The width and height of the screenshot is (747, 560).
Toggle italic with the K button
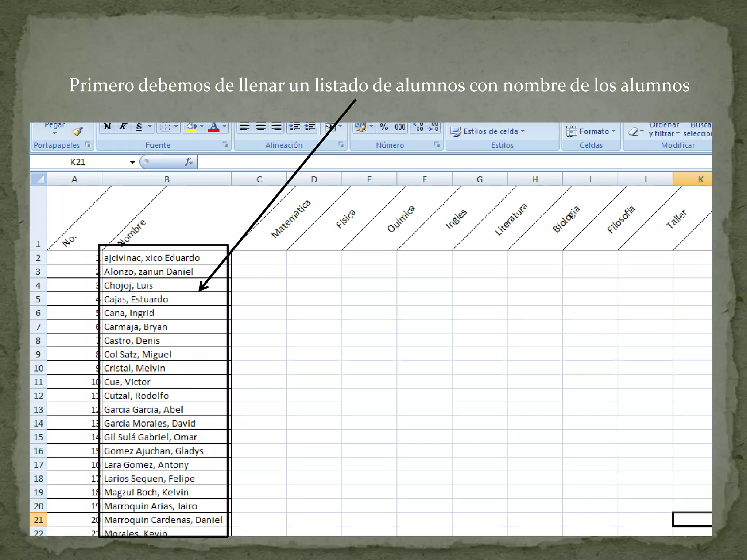123,127
